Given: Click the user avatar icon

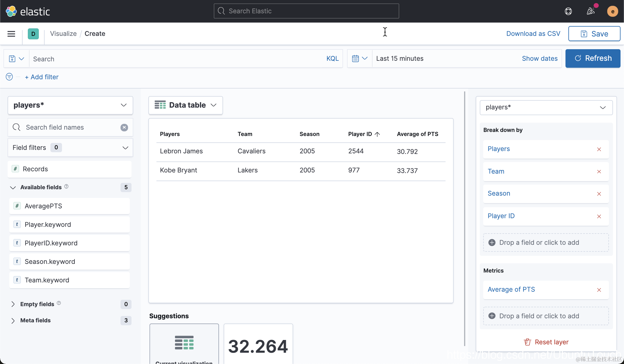Looking at the screenshot, I should (612, 11).
